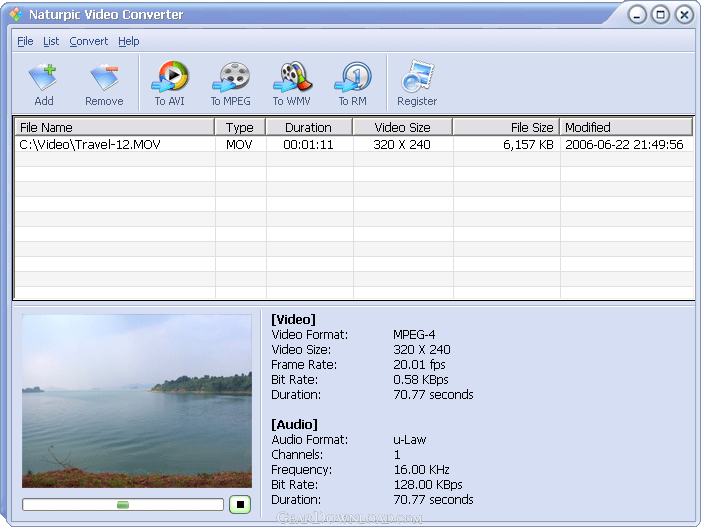The height and width of the screenshot is (527, 701).
Task: Close the Naturpic Video Converter window
Action: [x=684, y=15]
